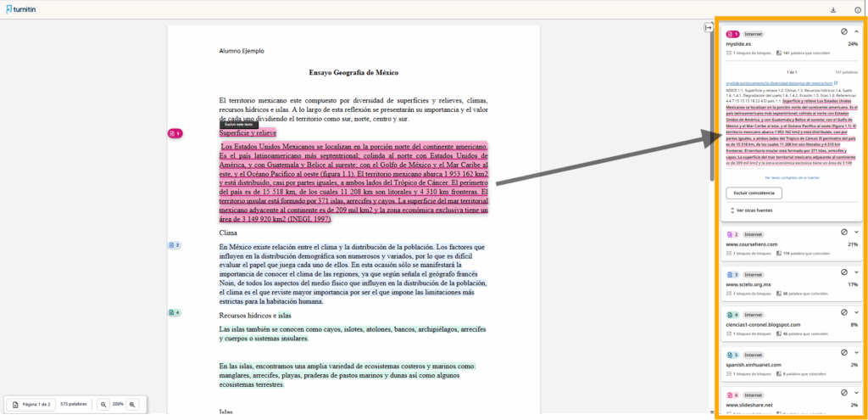Image resolution: width=868 pixels, height=420 pixels.
Task: Zoom in on the document
Action: point(132,405)
